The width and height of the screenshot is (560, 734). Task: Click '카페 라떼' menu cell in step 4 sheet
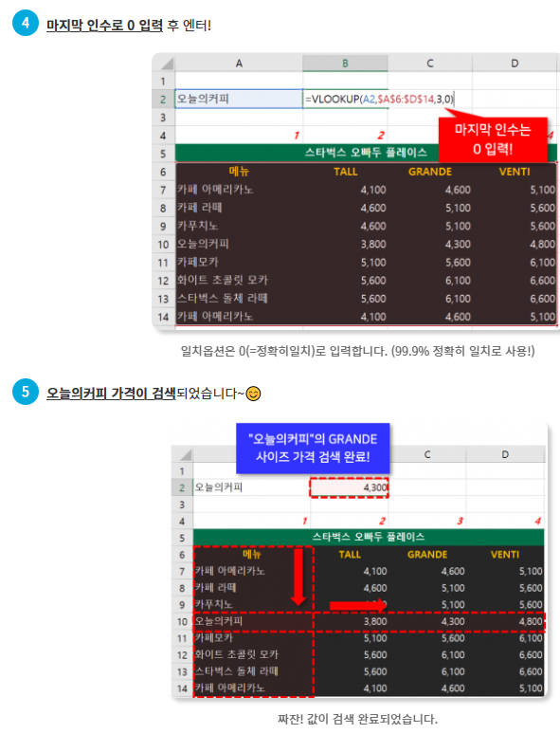point(239,208)
